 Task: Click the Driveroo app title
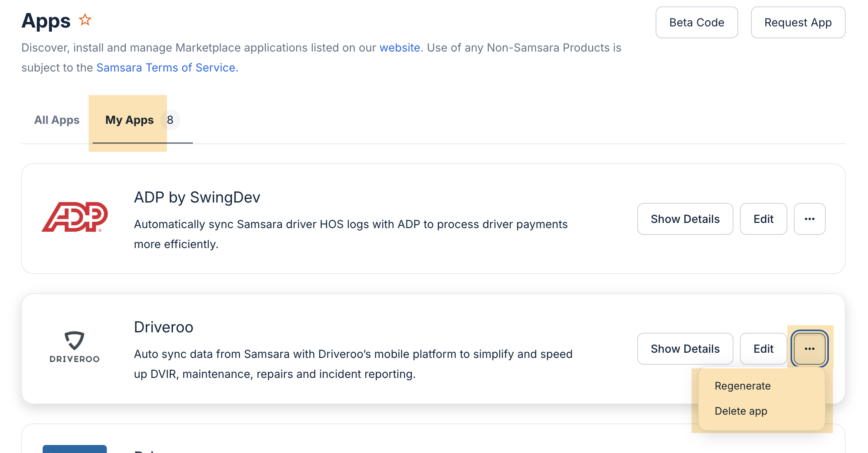(x=164, y=327)
